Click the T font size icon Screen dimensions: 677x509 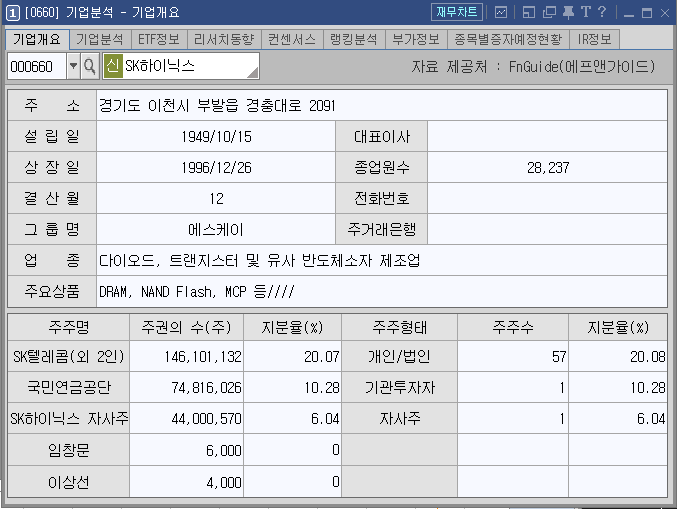pos(585,12)
